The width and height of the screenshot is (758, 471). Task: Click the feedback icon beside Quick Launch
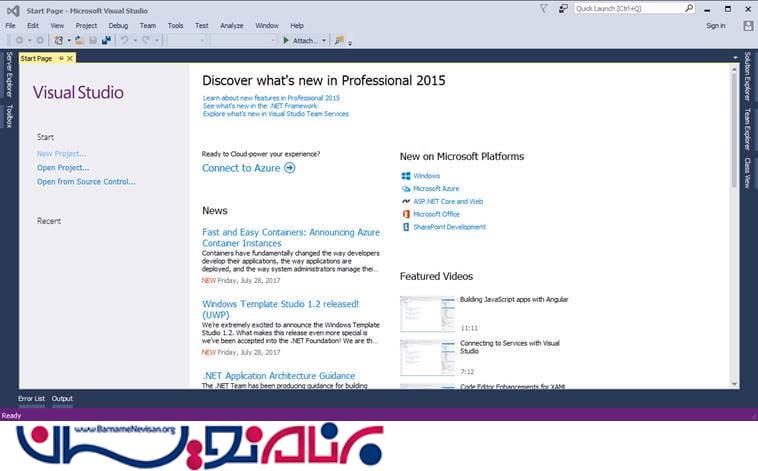pyautogui.click(x=563, y=9)
